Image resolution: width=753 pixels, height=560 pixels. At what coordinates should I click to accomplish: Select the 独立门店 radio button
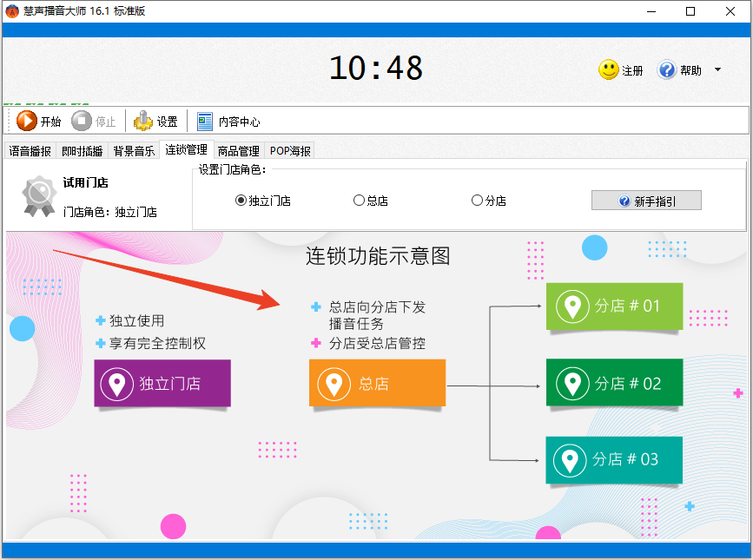click(240, 200)
